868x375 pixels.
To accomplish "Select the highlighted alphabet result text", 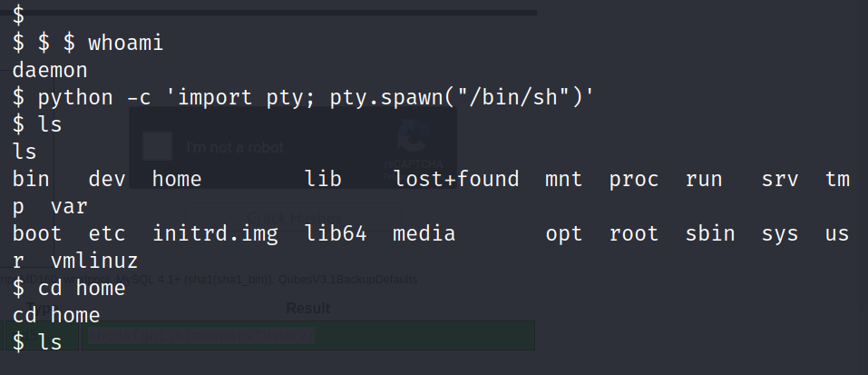I will (x=201, y=336).
